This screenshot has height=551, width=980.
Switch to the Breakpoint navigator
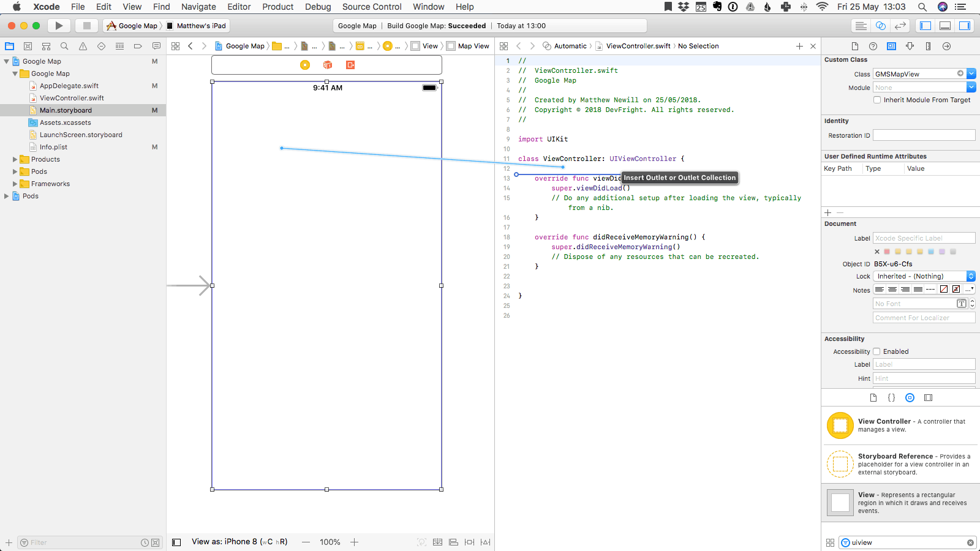coord(138,46)
